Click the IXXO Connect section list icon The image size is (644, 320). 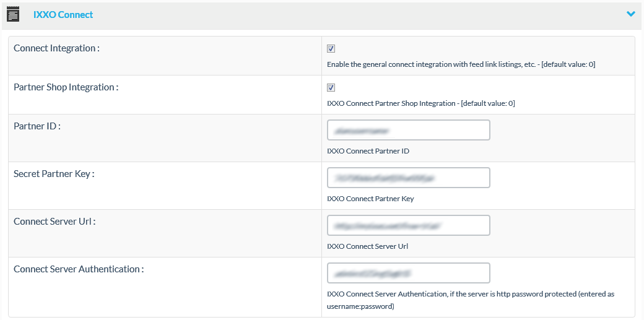click(13, 14)
